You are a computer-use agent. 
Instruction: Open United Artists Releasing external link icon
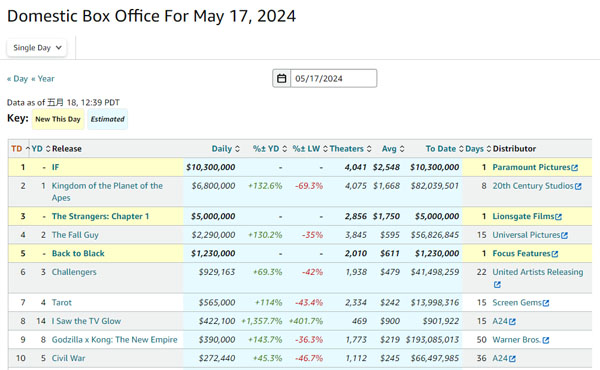497,285
